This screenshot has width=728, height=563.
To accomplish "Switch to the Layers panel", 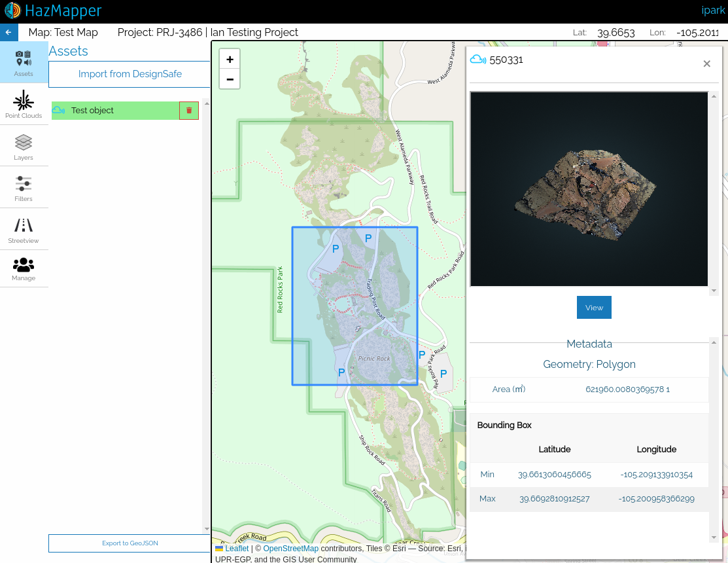I will [24, 147].
